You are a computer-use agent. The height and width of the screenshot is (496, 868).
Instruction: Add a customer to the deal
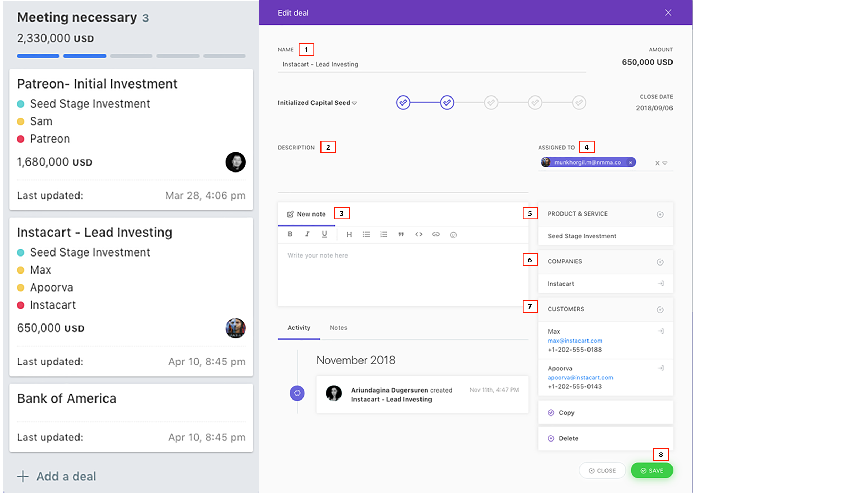(660, 310)
